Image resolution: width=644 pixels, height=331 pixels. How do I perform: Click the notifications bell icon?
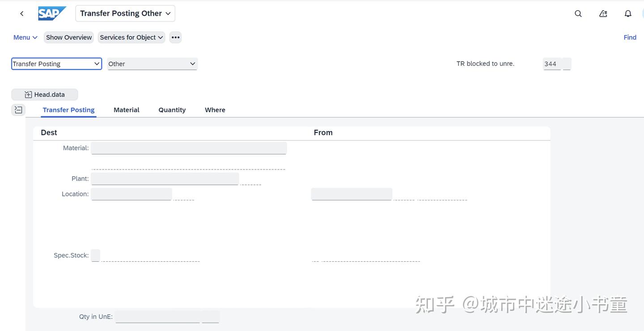pos(628,13)
